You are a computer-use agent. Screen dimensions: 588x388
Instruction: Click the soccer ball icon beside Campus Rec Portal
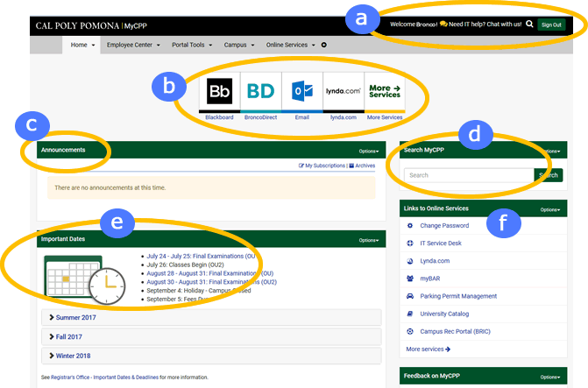pyautogui.click(x=410, y=331)
